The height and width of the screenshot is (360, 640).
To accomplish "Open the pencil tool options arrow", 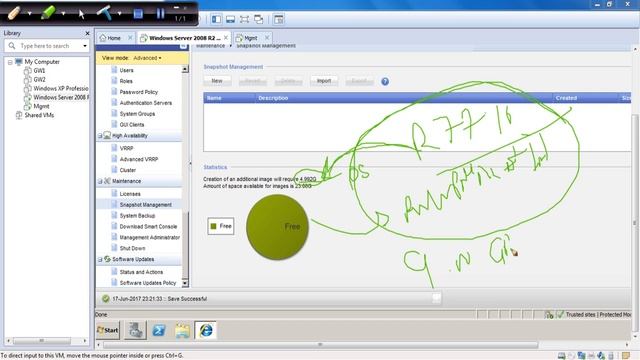I will 30,13.
